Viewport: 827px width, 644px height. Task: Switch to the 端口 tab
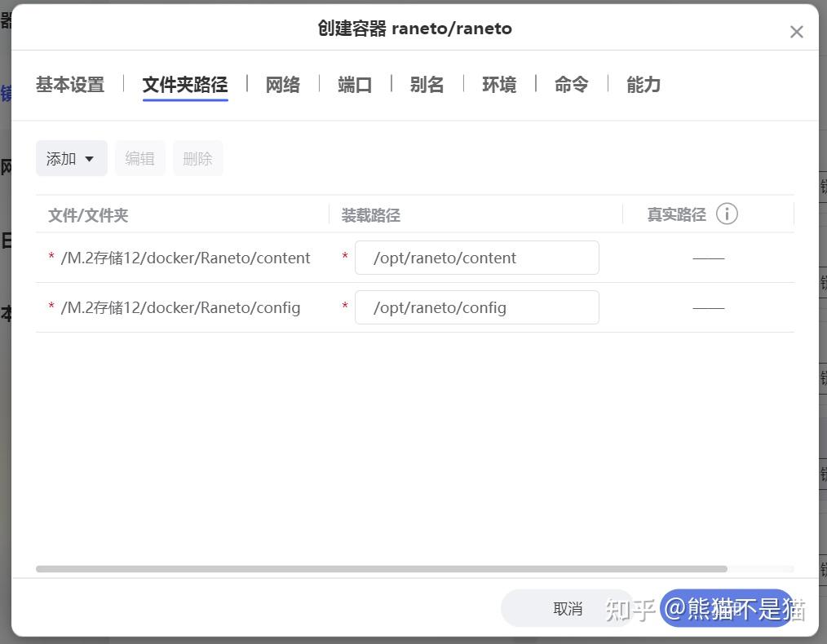(354, 84)
